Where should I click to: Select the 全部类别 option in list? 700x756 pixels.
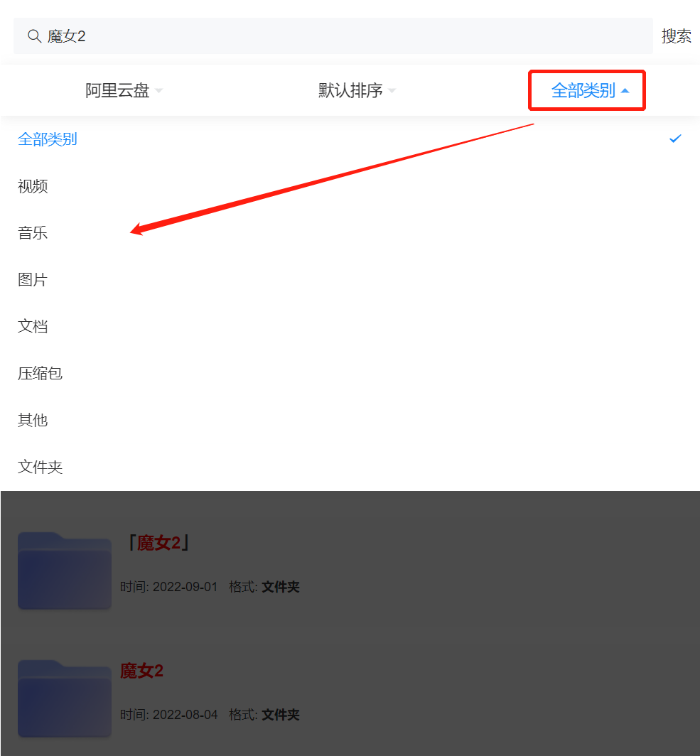[x=47, y=139]
